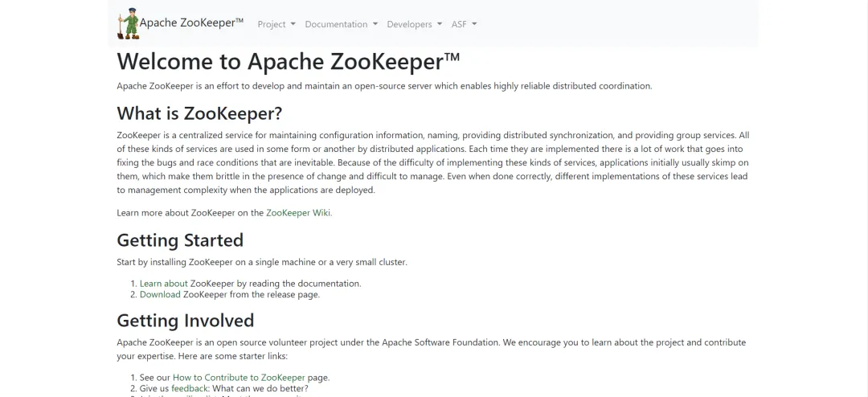Expand the Documentation dropdown menu

[x=341, y=24]
